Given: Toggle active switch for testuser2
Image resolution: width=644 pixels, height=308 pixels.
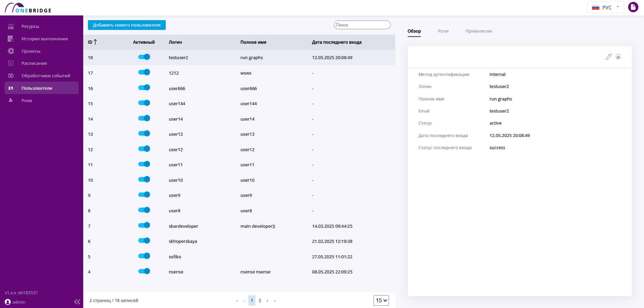Looking at the screenshot, I should pos(144,57).
